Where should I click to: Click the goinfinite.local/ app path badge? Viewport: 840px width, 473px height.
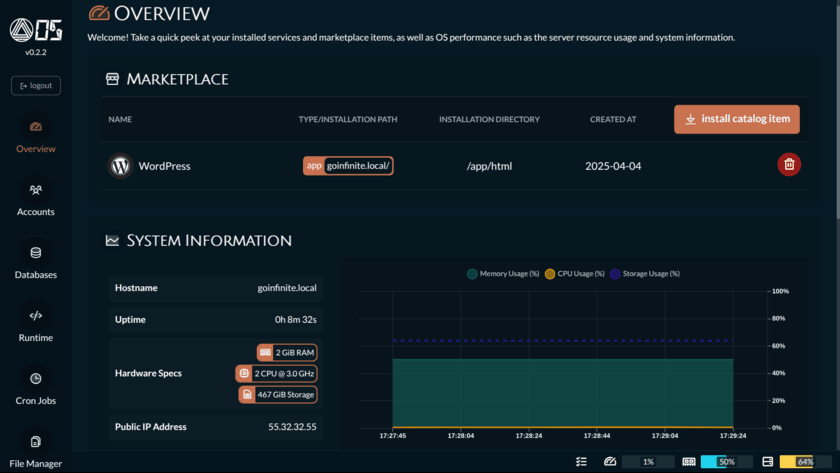348,166
